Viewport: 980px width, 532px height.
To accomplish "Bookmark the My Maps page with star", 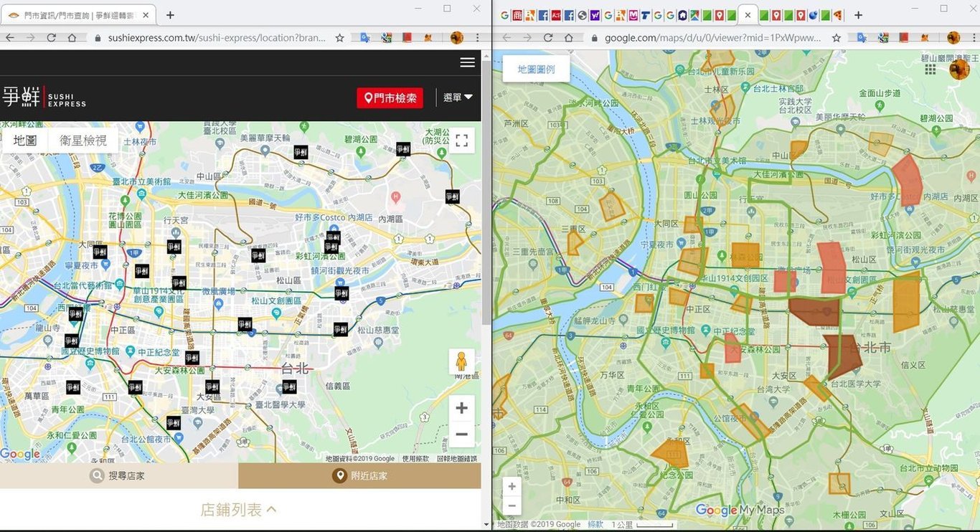I will [x=836, y=37].
